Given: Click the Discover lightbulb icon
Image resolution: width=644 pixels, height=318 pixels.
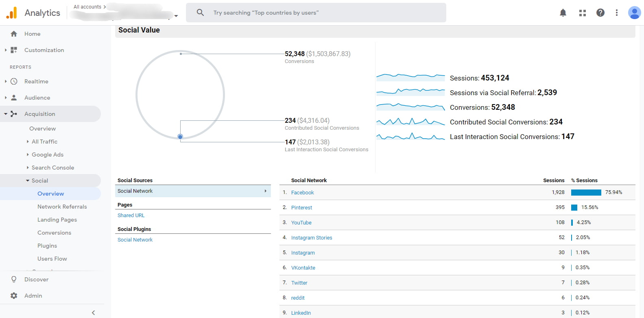Looking at the screenshot, I should click(14, 279).
